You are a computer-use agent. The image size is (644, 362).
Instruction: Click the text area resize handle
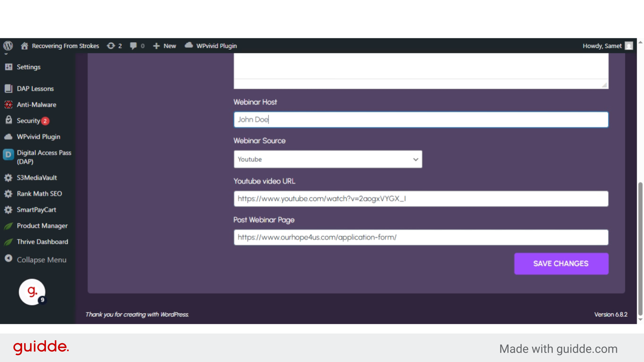point(604,85)
